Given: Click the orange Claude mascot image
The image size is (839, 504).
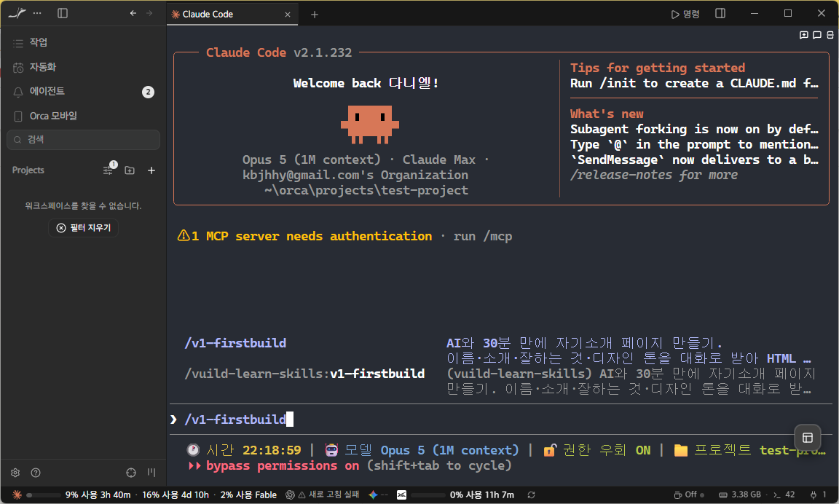Looking at the screenshot, I should pos(370,125).
